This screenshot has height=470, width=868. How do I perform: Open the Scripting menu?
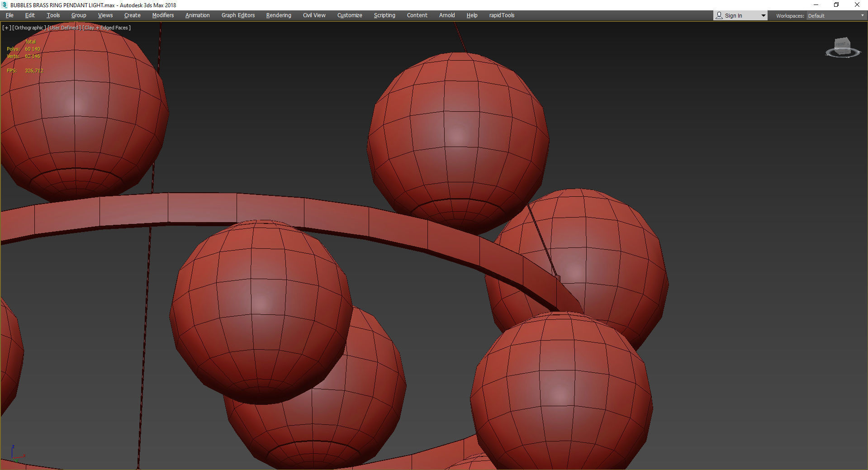(x=384, y=15)
